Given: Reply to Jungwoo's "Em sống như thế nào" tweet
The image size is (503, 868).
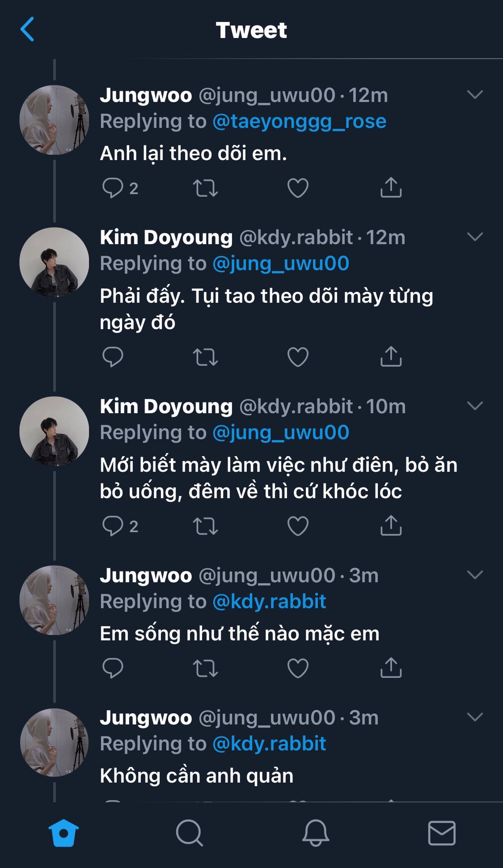Looking at the screenshot, I should coord(113,668).
